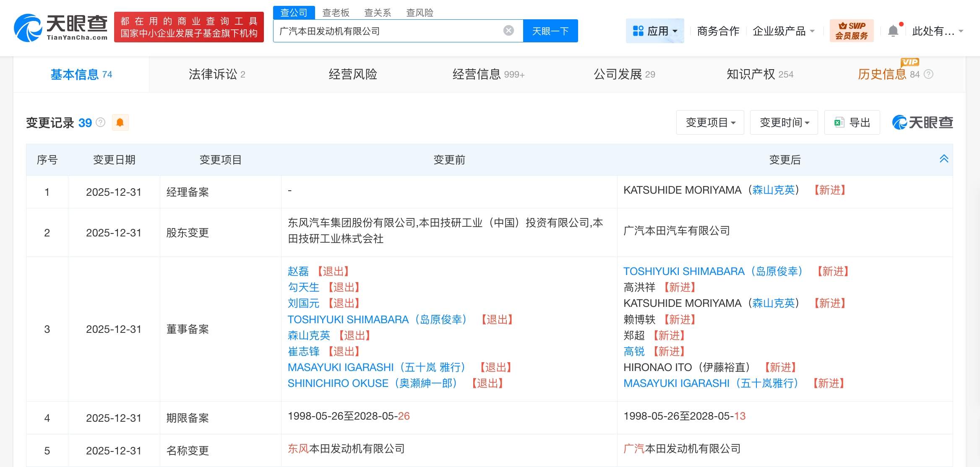Expand the 变更时间 filter dropdown
The height and width of the screenshot is (467, 980).
pyautogui.click(x=784, y=122)
